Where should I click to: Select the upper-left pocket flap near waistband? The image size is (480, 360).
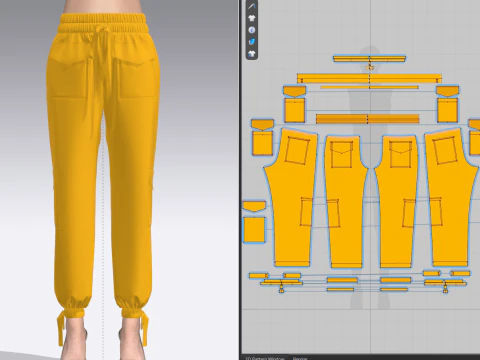[x=295, y=91]
